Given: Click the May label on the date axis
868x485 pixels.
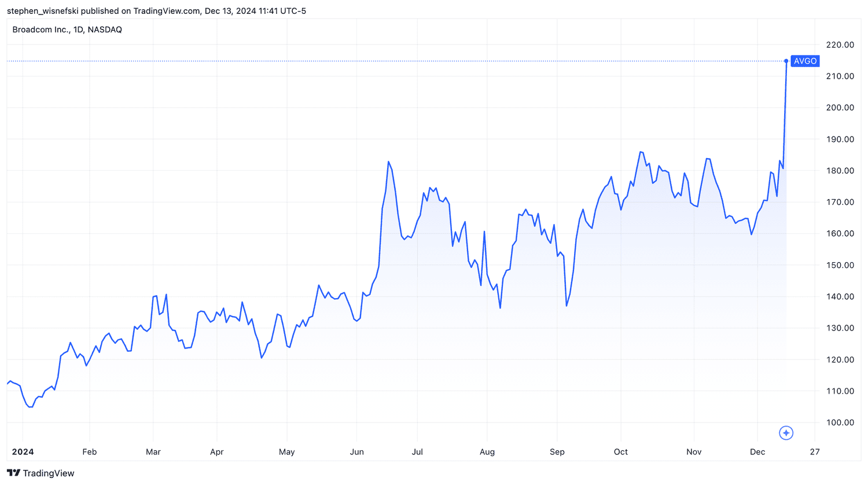Looking at the screenshot, I should pos(287,452).
